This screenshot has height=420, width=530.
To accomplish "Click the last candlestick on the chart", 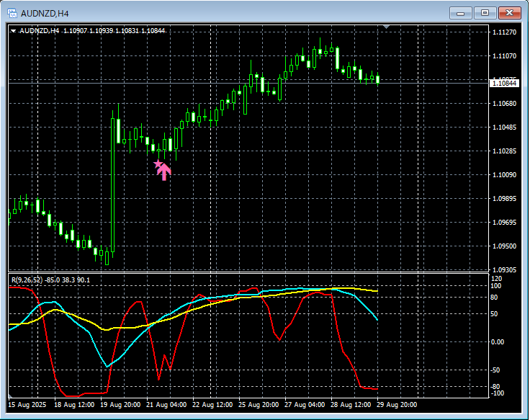I will [377, 79].
